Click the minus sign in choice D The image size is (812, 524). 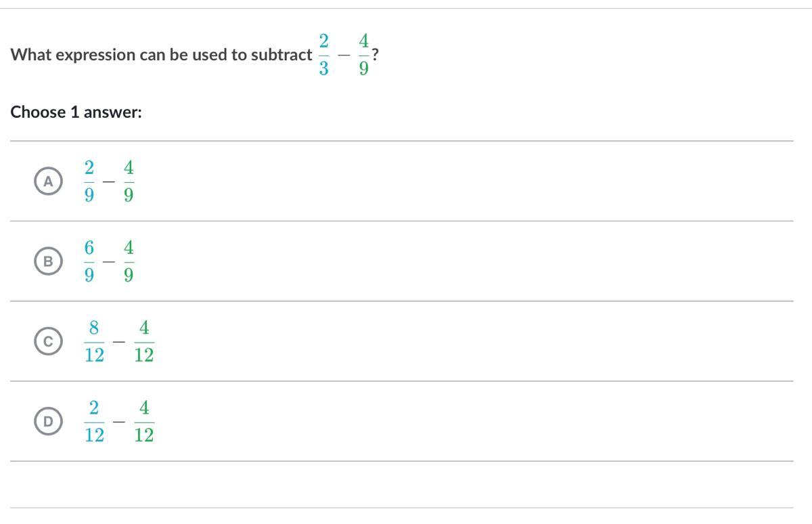pos(119,422)
